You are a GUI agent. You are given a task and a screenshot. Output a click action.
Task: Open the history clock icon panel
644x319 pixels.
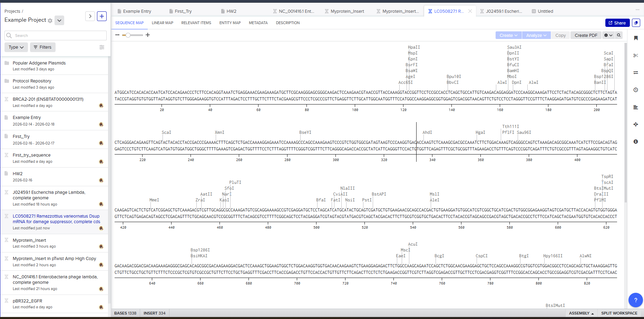coord(635,90)
